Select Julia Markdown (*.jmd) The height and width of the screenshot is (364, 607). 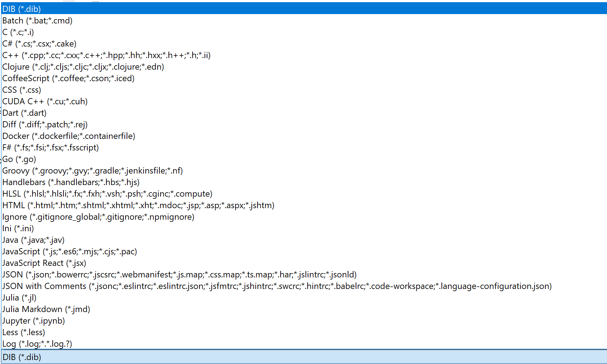pos(304,309)
